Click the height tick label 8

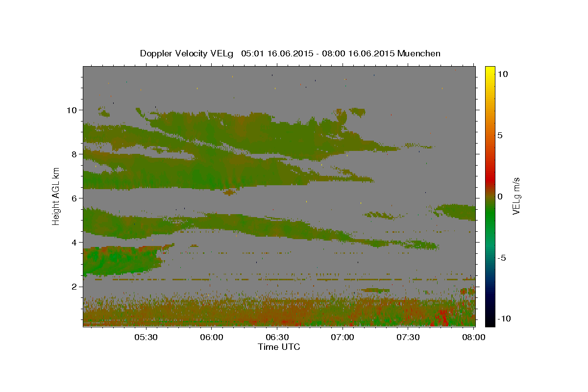pyautogui.click(x=74, y=154)
